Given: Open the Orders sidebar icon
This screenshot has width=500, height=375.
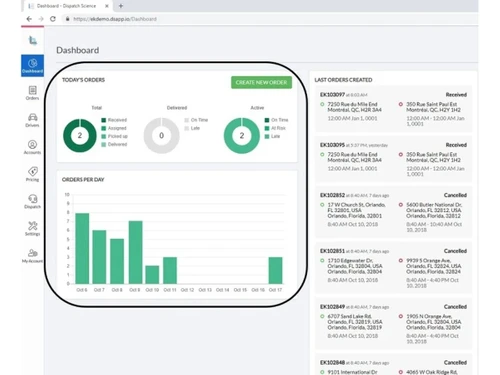Looking at the screenshot, I should 32,92.
